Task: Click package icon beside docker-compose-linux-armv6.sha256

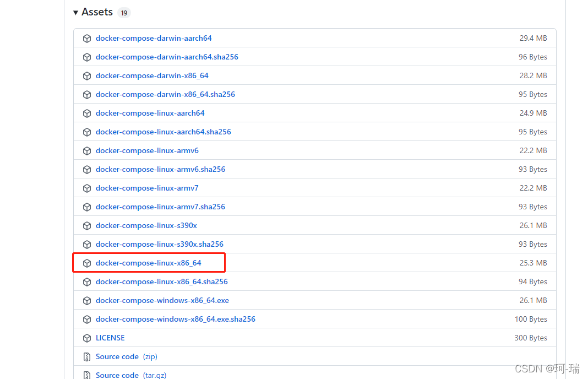Action: pyautogui.click(x=87, y=170)
